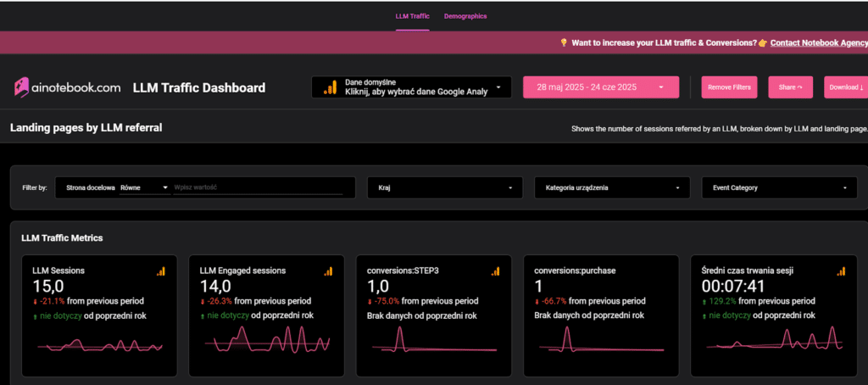Click the pointing hand emoji in the banner
This screenshot has width=868, height=385.
point(763,42)
